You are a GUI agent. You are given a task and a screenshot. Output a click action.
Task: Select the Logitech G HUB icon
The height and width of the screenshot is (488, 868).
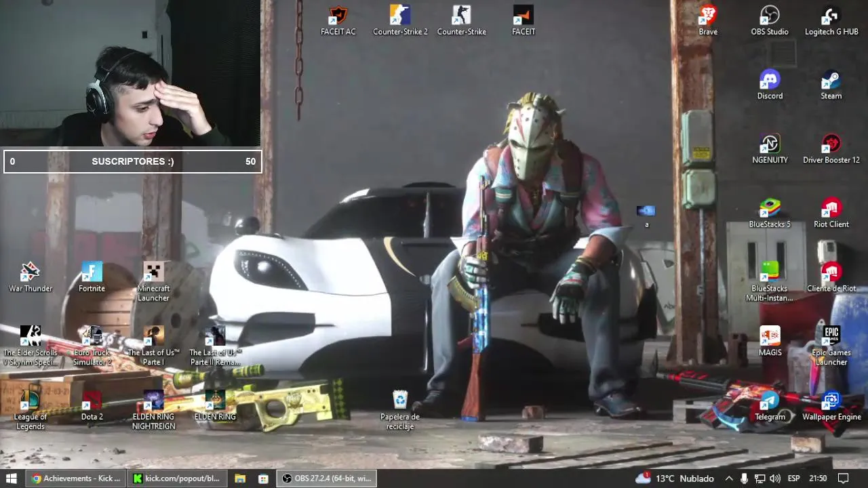(831, 20)
